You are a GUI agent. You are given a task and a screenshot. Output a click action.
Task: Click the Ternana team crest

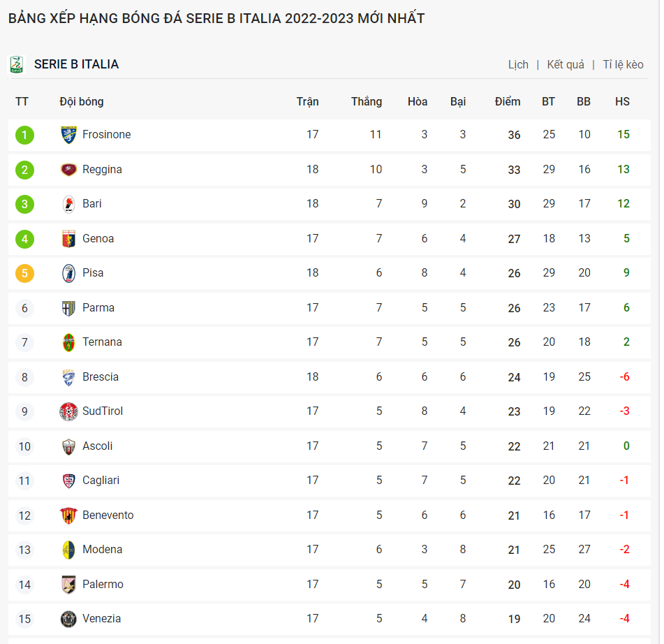pos(68,342)
